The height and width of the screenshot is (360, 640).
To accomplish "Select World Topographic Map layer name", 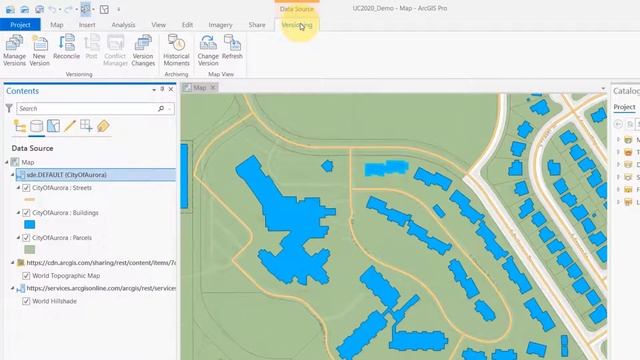I will pyautogui.click(x=66, y=276).
